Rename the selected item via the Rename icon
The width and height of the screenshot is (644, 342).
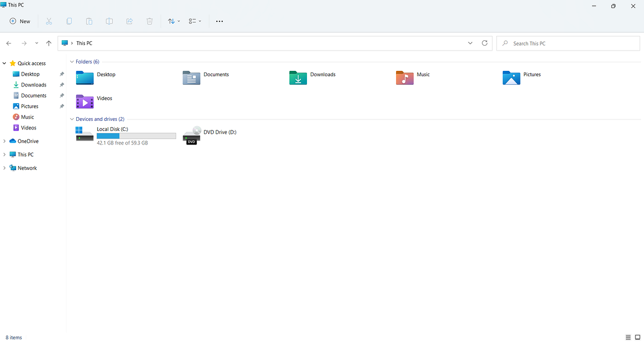pos(109,21)
